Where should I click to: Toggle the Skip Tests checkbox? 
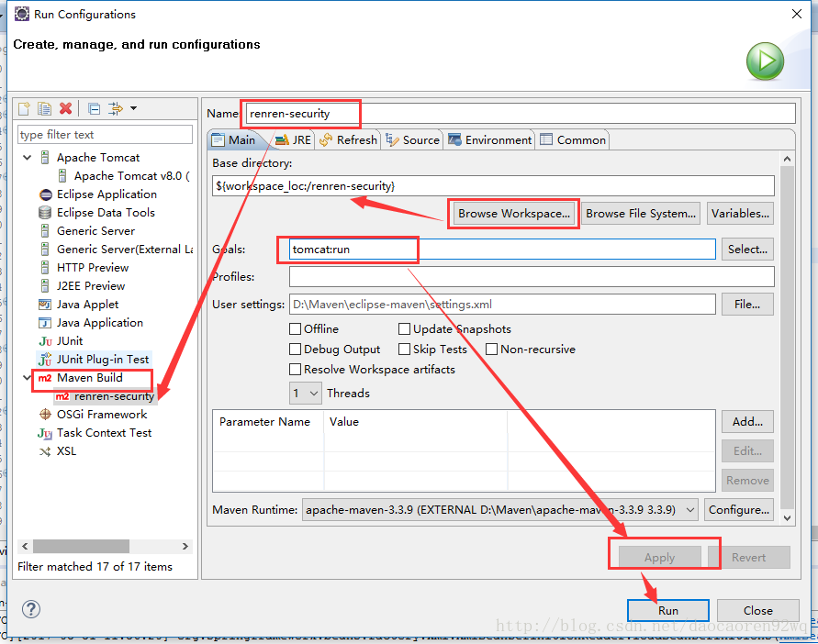coord(404,349)
